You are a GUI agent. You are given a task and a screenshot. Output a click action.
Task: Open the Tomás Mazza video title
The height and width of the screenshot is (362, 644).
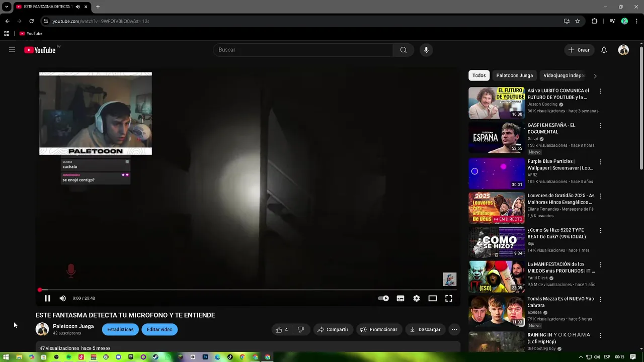pos(560,302)
